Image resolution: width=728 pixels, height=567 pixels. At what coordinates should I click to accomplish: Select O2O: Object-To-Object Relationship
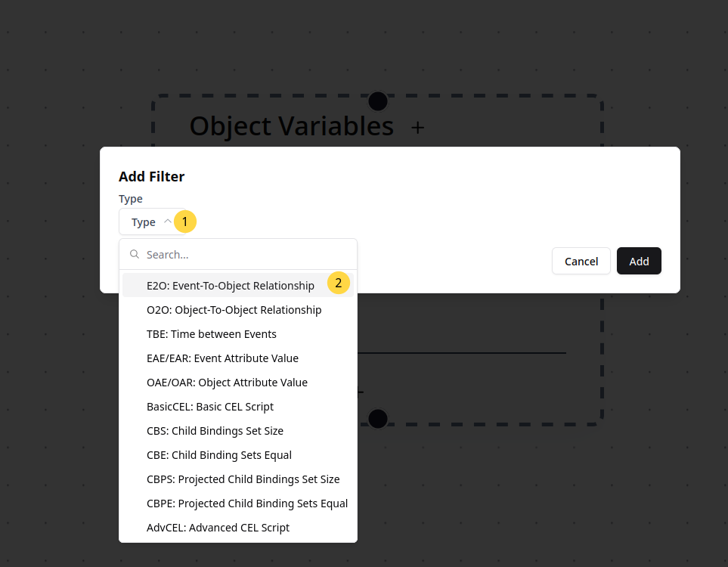[237, 310]
